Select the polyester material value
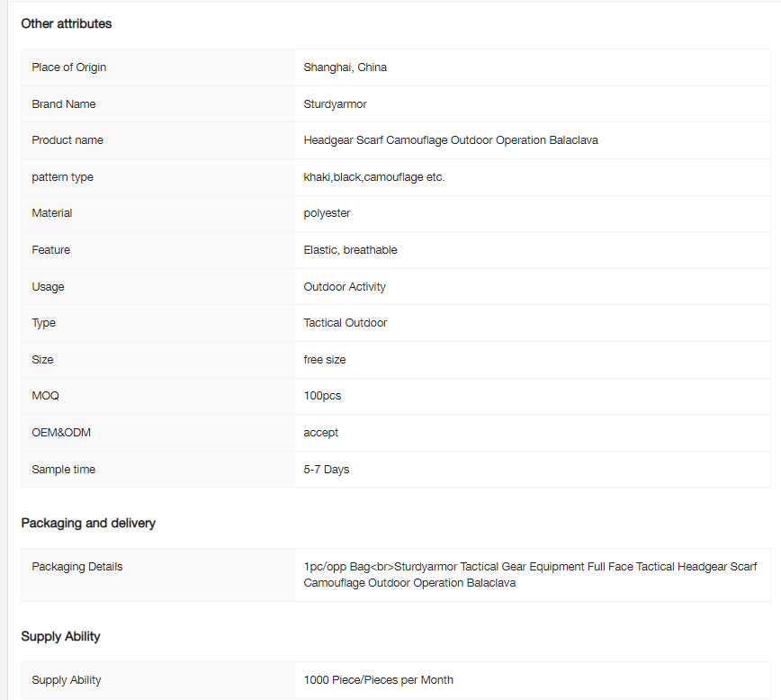Screen dimensions: 781x700 pos(328,213)
